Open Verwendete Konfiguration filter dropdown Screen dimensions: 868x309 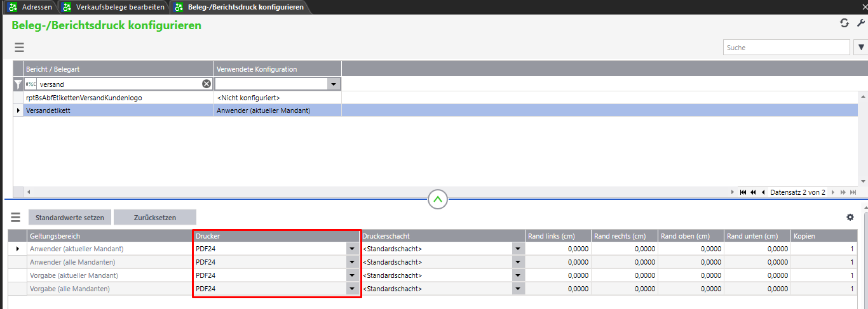[334, 84]
